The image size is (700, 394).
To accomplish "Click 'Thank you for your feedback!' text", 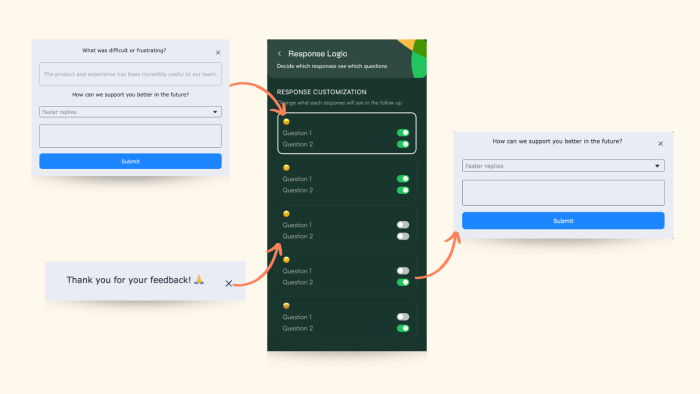I will 129,280.
